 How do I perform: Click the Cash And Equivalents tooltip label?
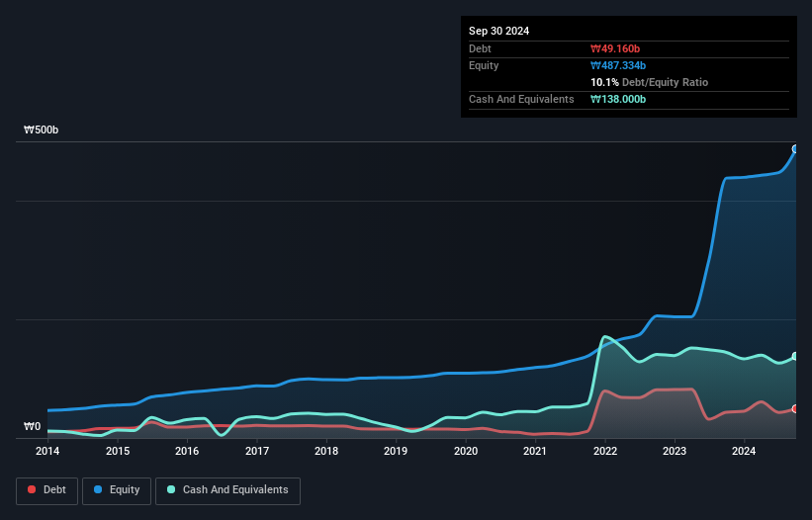[x=521, y=99]
